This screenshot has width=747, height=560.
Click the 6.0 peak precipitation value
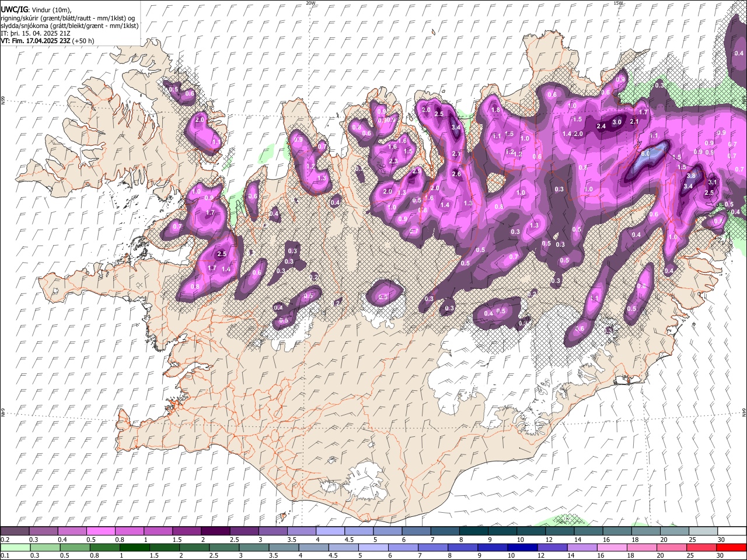pyautogui.click(x=645, y=154)
